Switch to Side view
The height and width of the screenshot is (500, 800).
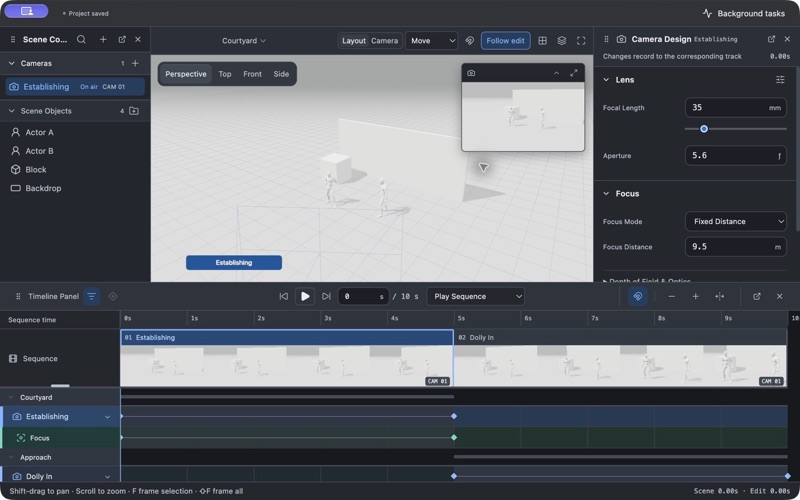coord(281,74)
